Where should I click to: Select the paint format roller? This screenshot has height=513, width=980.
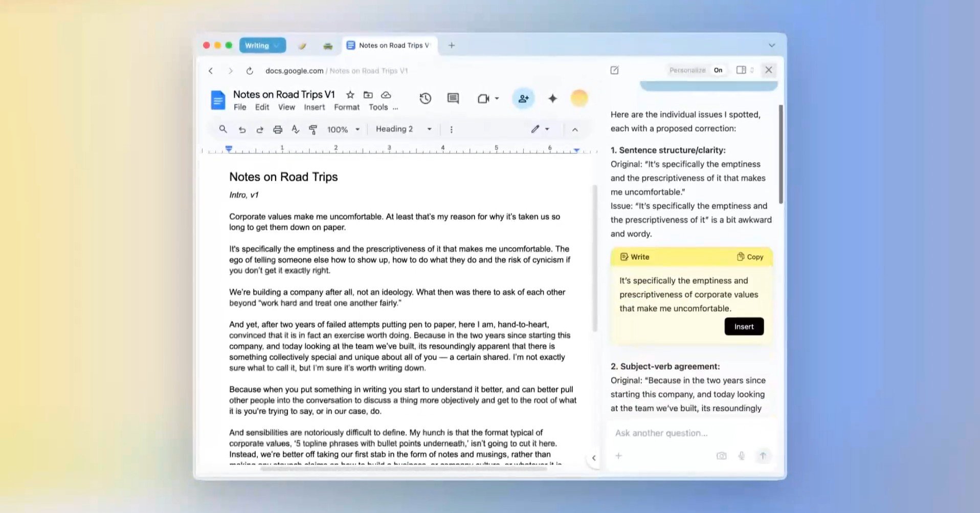(x=313, y=130)
